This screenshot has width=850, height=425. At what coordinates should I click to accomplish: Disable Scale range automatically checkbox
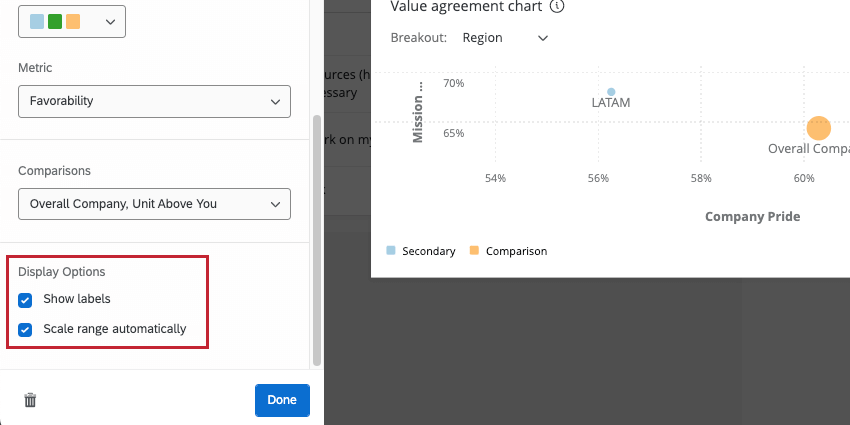coord(25,329)
